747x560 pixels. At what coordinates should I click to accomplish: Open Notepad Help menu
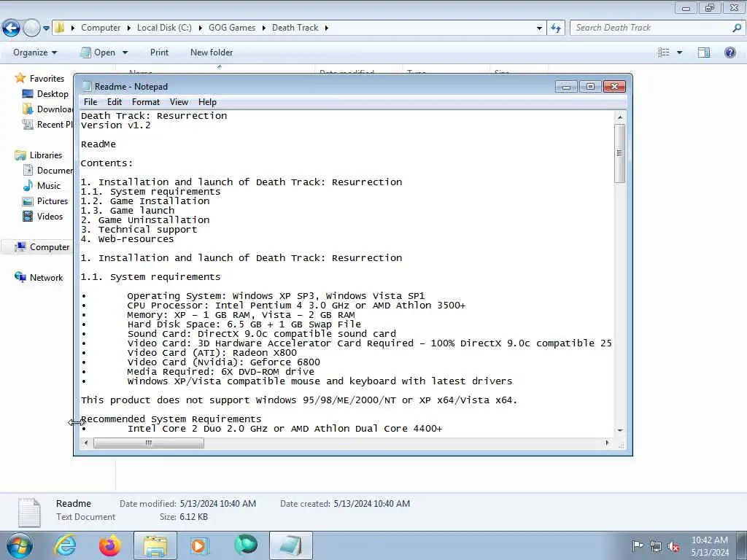207,102
